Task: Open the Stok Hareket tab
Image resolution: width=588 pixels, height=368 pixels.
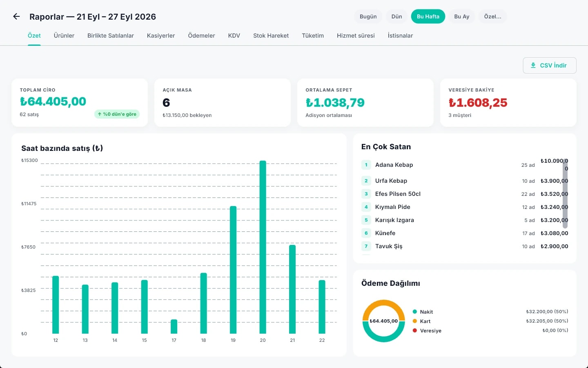Action: tap(271, 36)
